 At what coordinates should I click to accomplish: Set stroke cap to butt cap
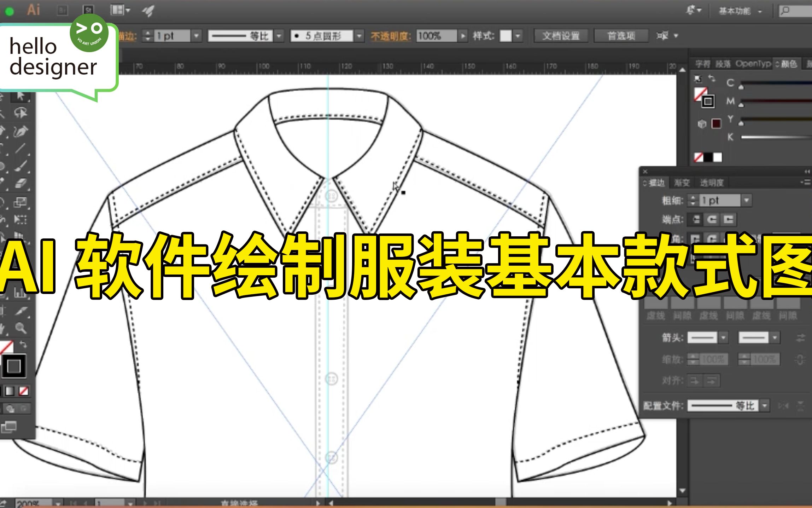[x=695, y=220]
